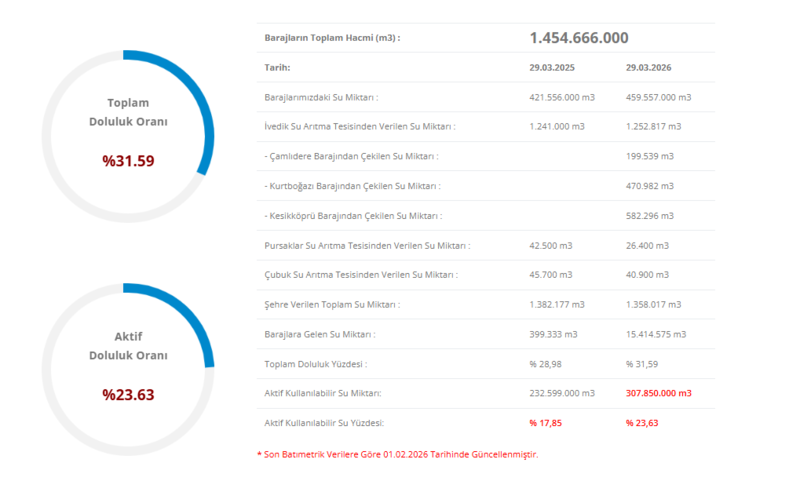
Task: Click the Çamlıdere Barajından Çekilen Su row
Action: click(351, 157)
